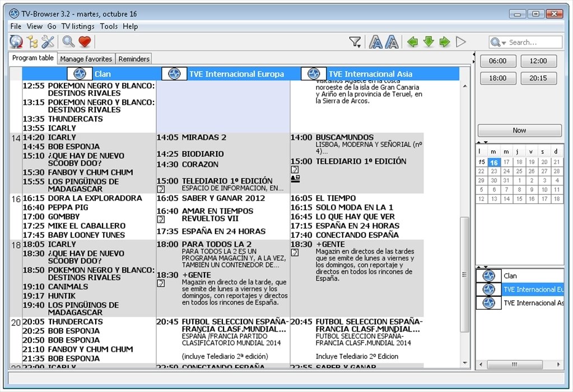Select day 17 in the calendar
This screenshot has height=392, width=573.
pyautogui.click(x=506, y=162)
